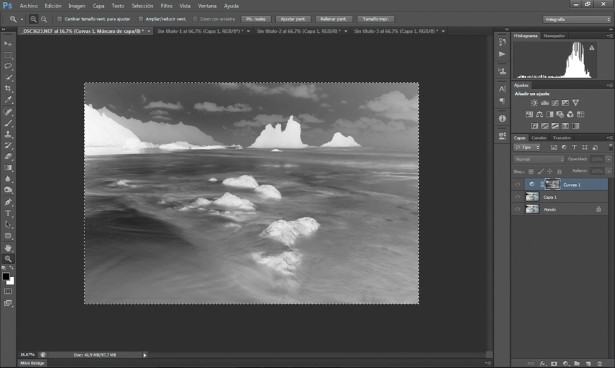Click the background color swatch
Image resolution: width=615 pixels, height=368 pixels.
tap(11, 281)
